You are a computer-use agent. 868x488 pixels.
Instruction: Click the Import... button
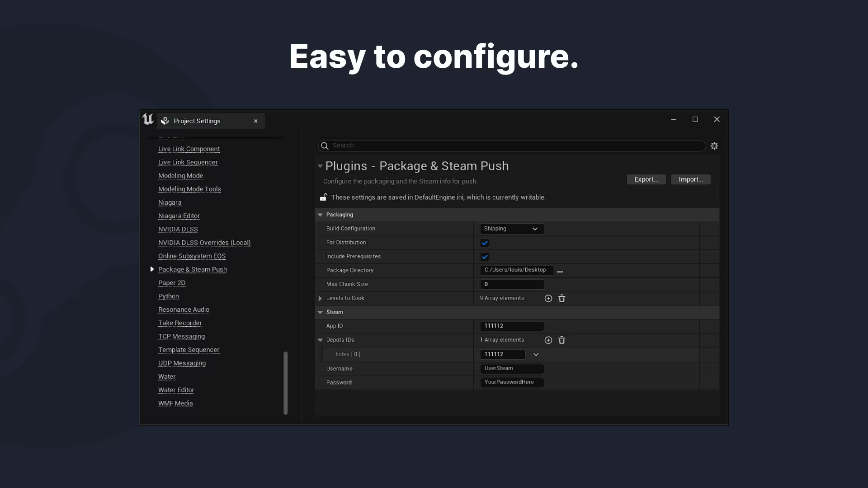pos(691,179)
